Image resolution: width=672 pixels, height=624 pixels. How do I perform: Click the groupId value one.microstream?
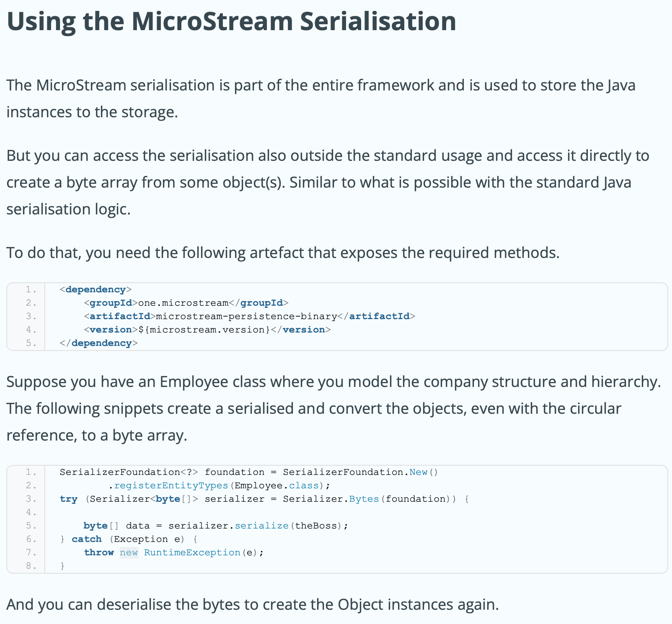[183, 303]
